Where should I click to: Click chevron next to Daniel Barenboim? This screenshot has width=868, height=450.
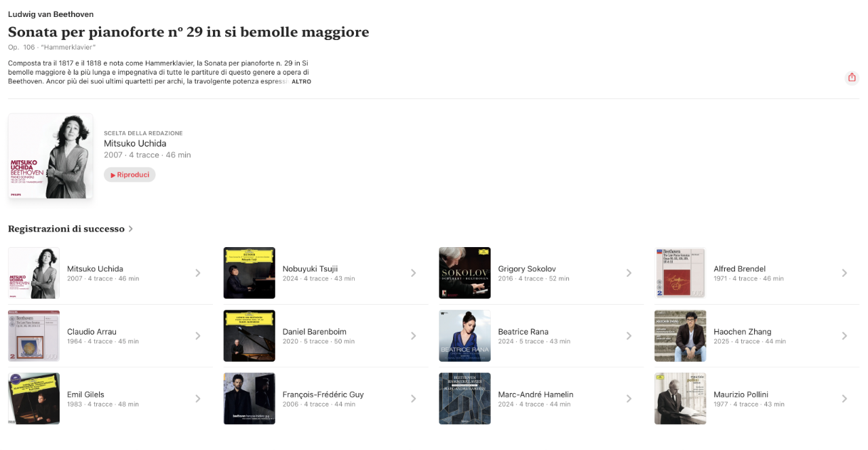pos(413,336)
